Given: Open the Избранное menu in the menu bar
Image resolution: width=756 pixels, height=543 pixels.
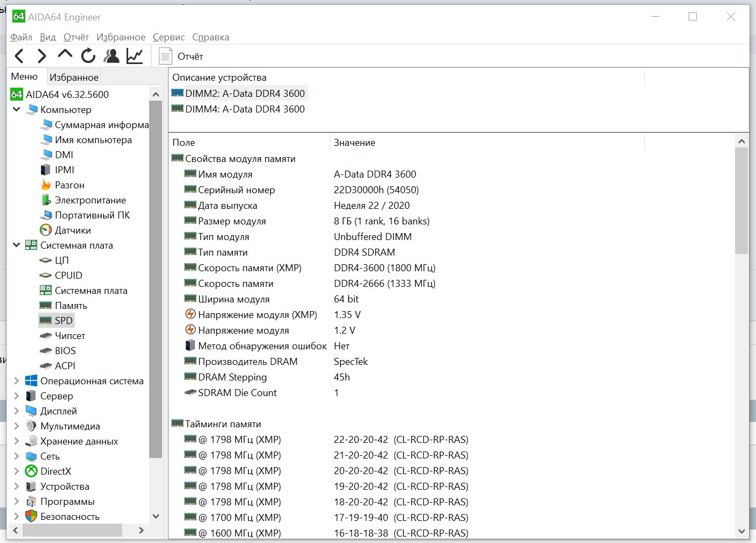Looking at the screenshot, I should click(x=121, y=37).
